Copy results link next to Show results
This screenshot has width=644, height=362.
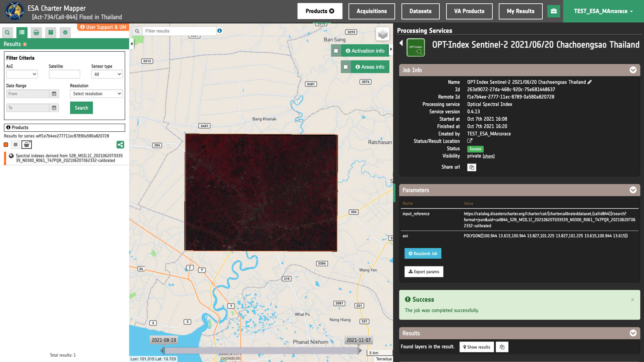tap(502, 347)
